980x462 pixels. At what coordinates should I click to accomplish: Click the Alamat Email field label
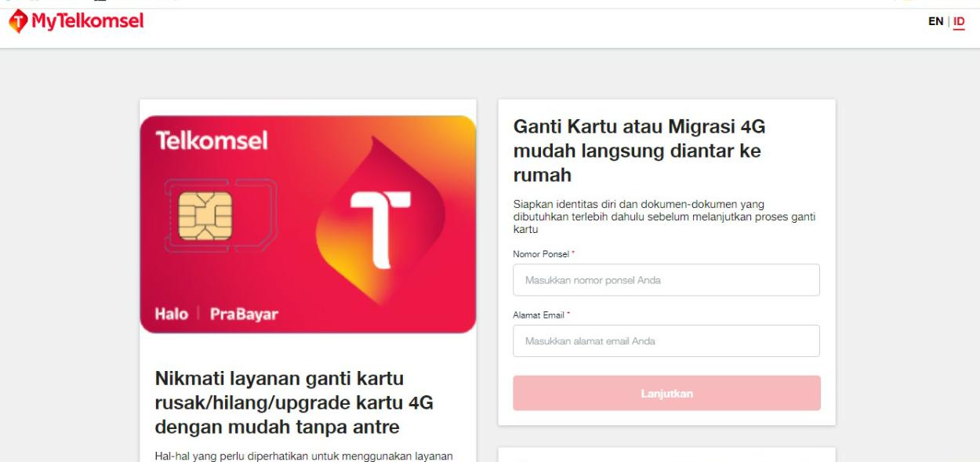[541, 315]
